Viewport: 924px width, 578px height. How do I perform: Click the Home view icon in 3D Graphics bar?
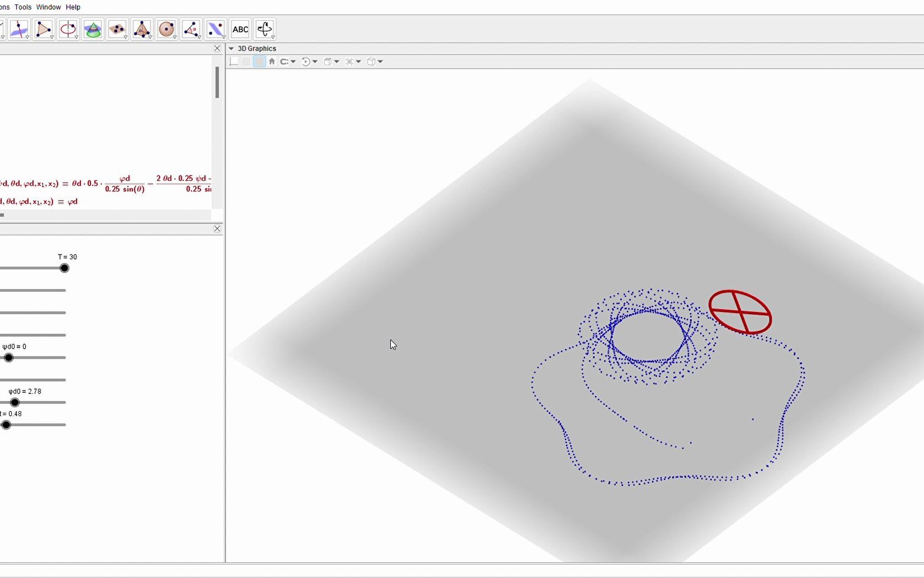(272, 61)
